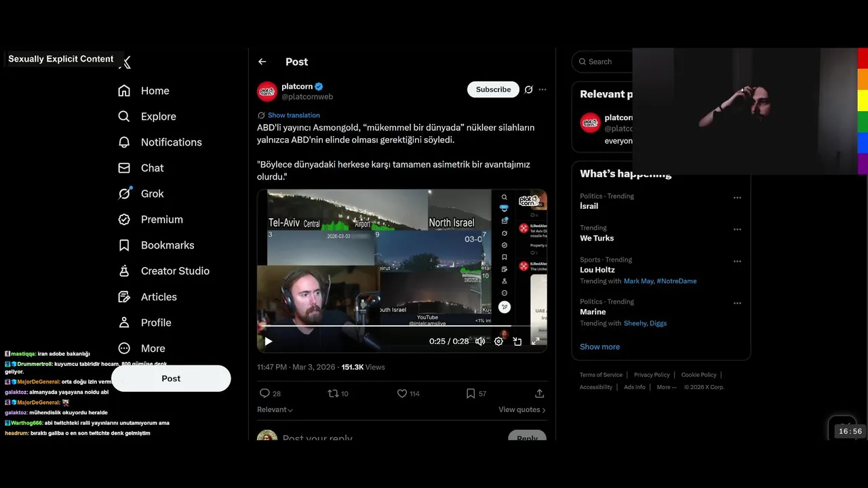868x488 pixels.
Task: Click the Subscribe button
Action: point(493,89)
